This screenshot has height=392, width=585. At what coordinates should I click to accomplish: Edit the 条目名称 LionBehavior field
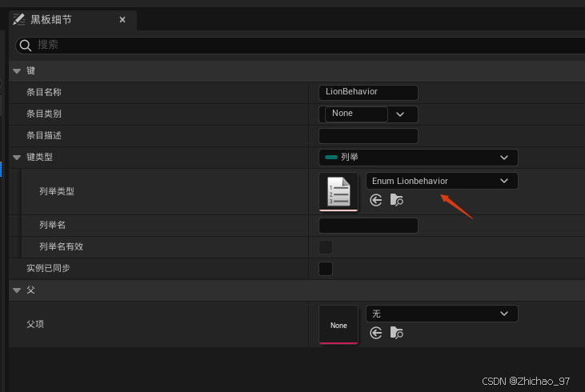tap(368, 93)
